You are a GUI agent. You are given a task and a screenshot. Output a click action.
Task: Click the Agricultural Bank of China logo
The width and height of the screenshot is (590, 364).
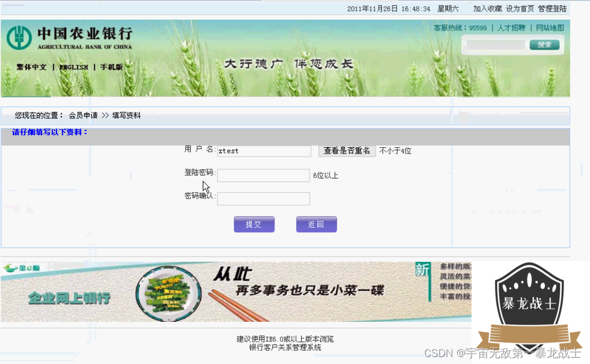pyautogui.click(x=69, y=38)
